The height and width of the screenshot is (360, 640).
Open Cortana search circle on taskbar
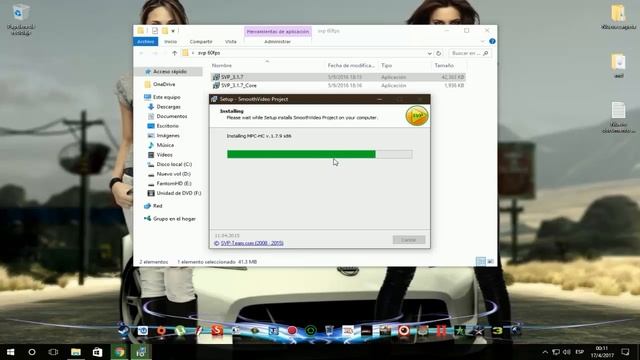click(31, 352)
